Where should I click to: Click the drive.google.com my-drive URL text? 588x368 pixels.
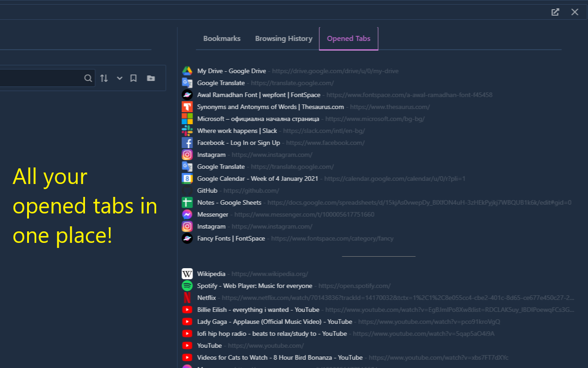pos(335,71)
